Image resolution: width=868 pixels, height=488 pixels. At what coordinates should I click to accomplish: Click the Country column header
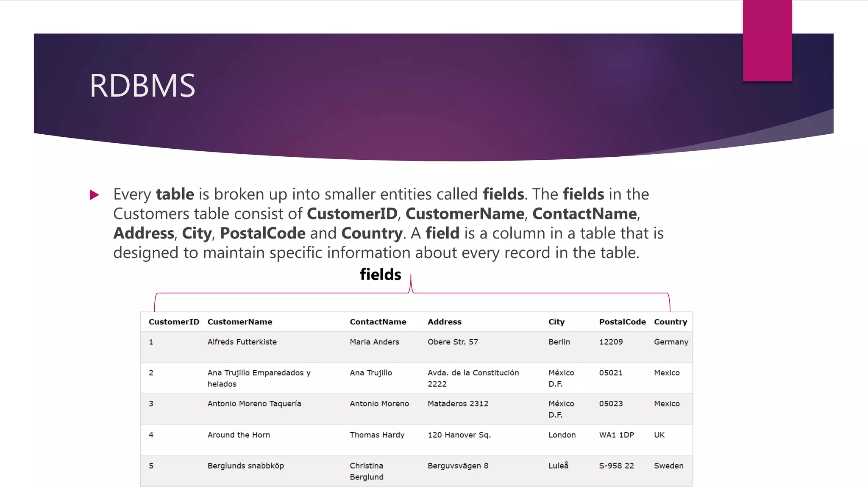point(670,322)
